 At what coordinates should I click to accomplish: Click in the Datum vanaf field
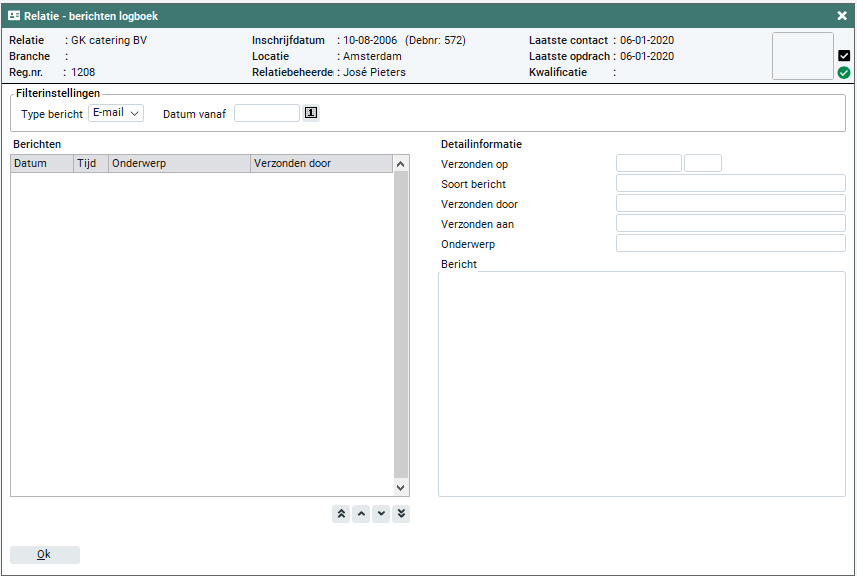click(267, 113)
